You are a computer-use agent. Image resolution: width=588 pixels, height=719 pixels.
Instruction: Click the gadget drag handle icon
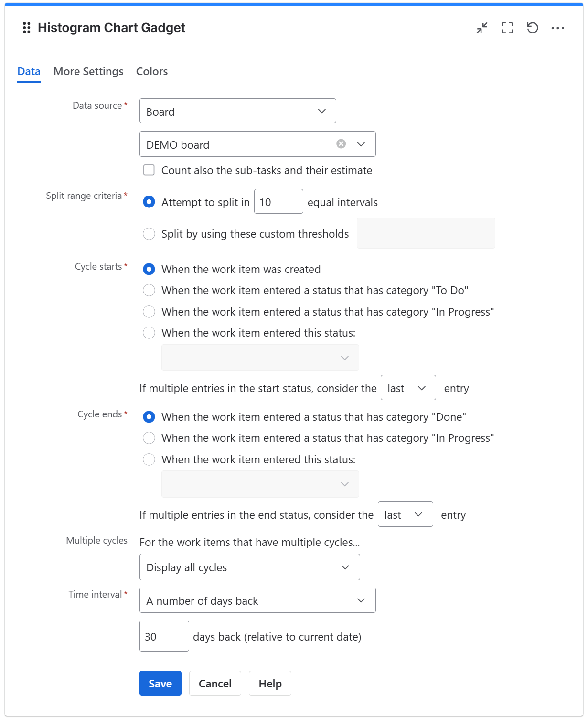click(26, 27)
